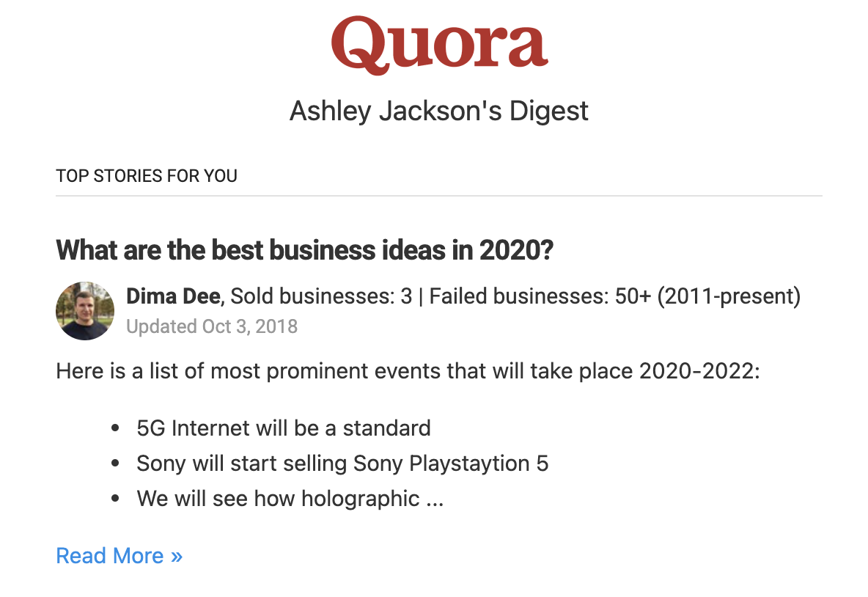Click the Ashley Jackson's Digest heading

tap(438, 111)
